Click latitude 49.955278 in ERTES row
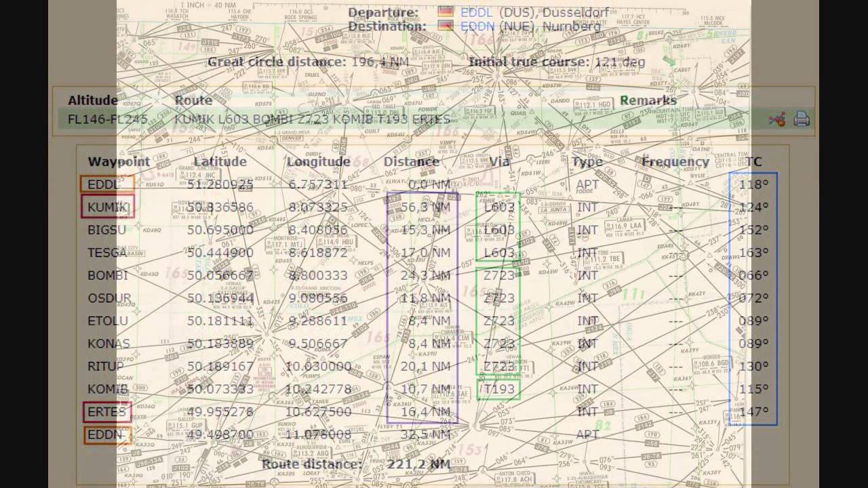This screenshot has width=868, height=488. (x=220, y=411)
